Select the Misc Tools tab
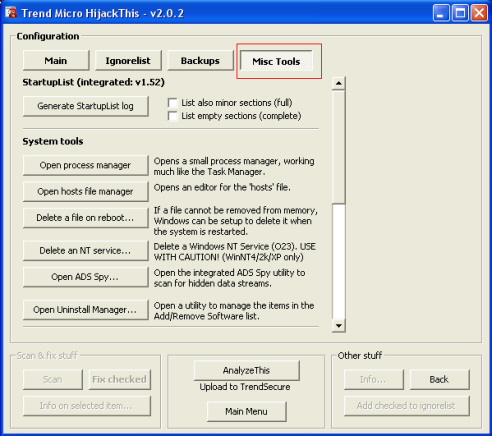 coord(276,61)
